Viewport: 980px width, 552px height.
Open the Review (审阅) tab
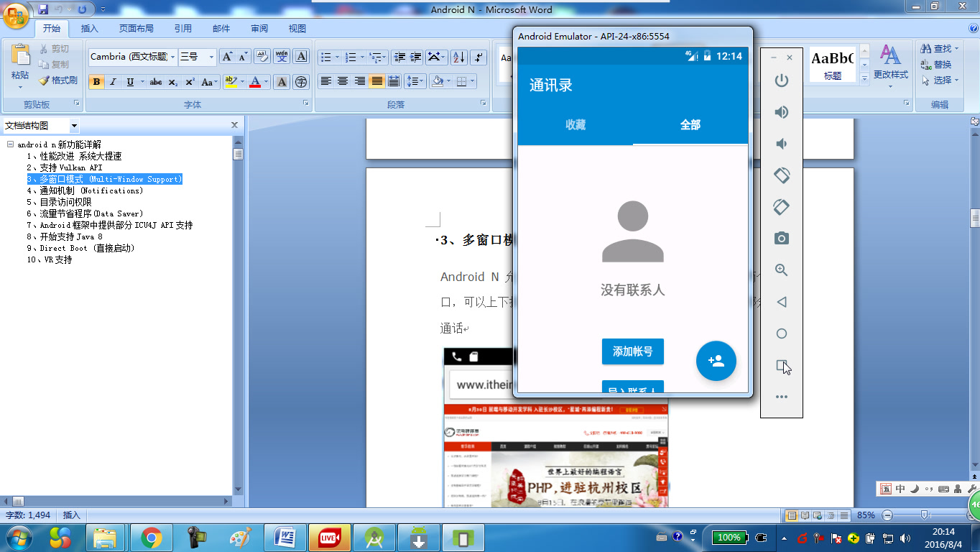259,29
